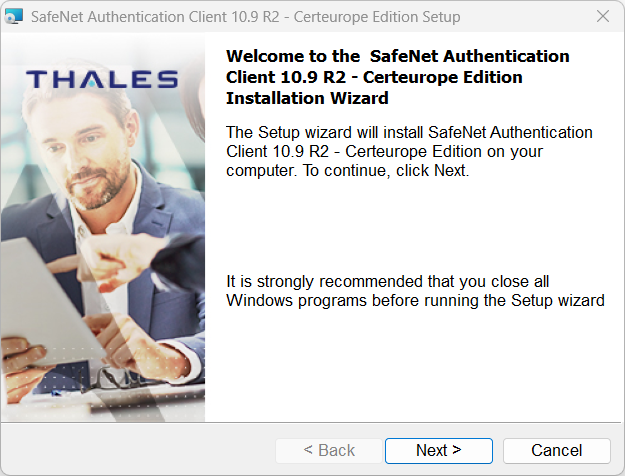This screenshot has height=476, width=625.
Task: Click "Client 10.9 R2 - Certeurope Edition" in the heading
Action: pyautogui.click(x=374, y=77)
